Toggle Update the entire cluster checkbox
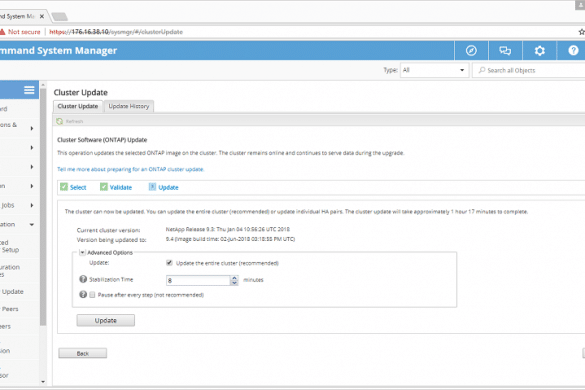This screenshot has width=585, height=390. [x=169, y=263]
